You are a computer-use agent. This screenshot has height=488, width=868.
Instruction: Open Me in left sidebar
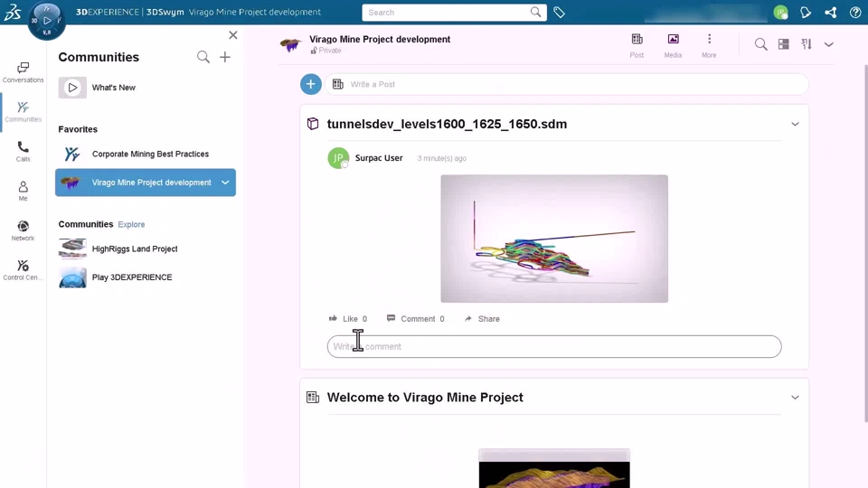coord(23,191)
